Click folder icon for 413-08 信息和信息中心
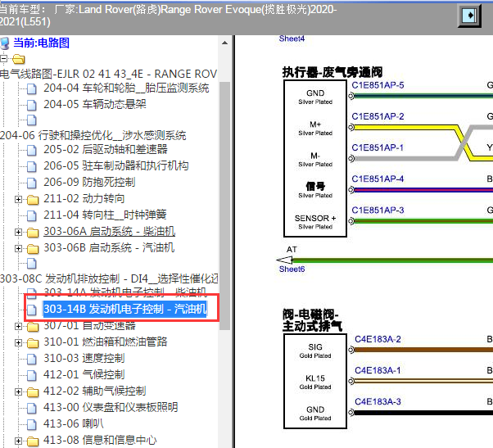This screenshot has height=448, width=493. pos(33,441)
